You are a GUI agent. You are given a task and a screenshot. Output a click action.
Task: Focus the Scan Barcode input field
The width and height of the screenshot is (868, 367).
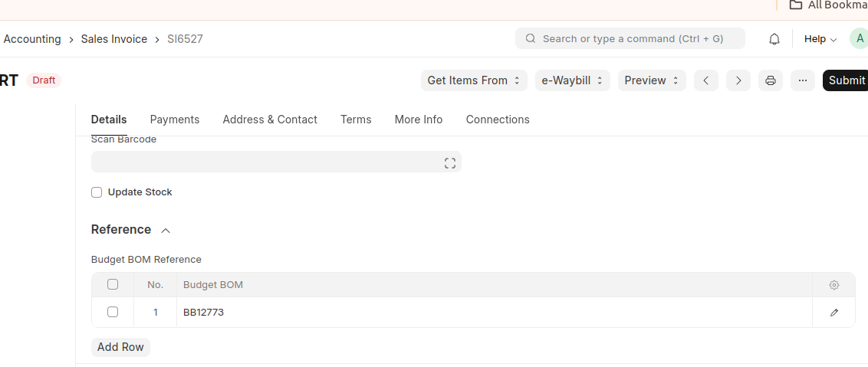(265, 162)
